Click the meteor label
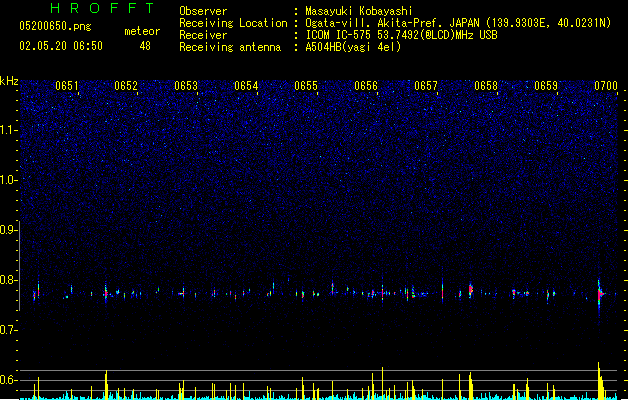Image resolution: width=629 pixels, height=400 pixels. click(x=142, y=31)
